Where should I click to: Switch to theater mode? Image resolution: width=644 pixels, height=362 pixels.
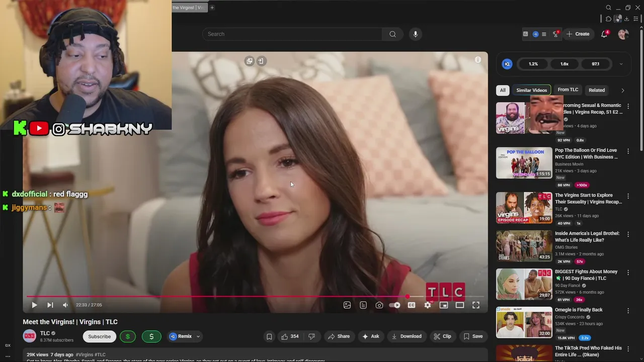[460, 305]
